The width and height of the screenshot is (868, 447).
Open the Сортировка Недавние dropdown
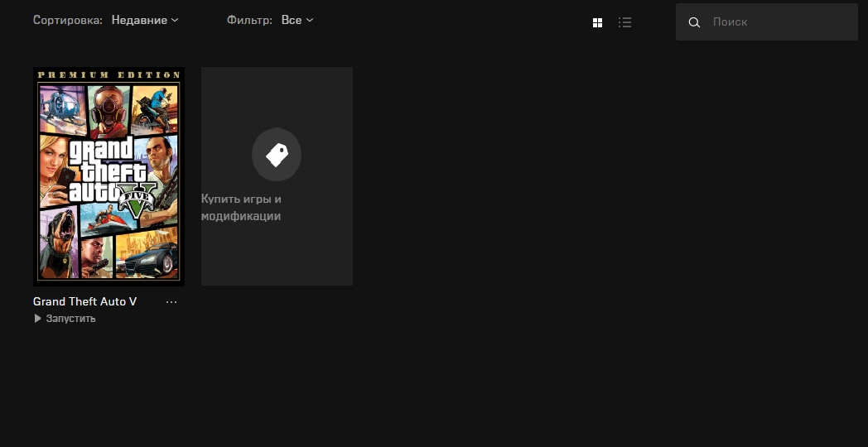(145, 21)
